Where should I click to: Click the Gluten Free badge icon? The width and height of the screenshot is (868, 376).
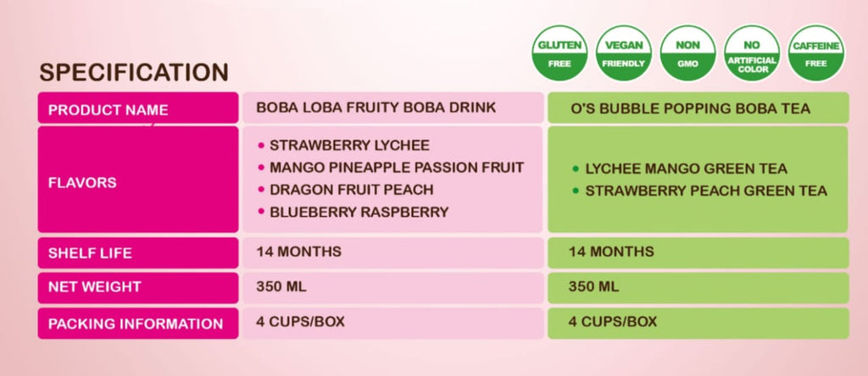558,53
